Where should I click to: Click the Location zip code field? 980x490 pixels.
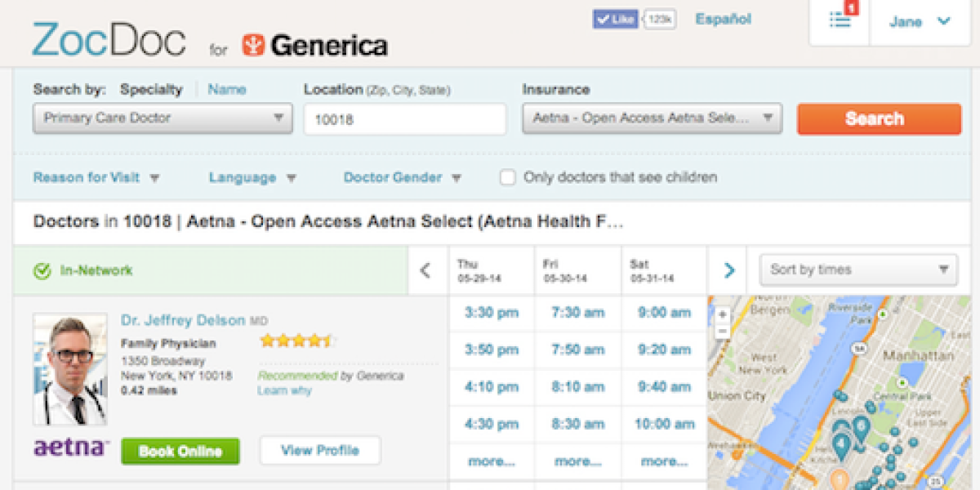[404, 119]
